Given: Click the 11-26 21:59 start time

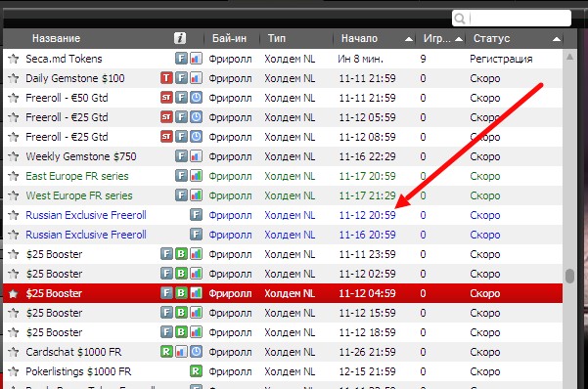Looking at the screenshot, I should tap(367, 352).
